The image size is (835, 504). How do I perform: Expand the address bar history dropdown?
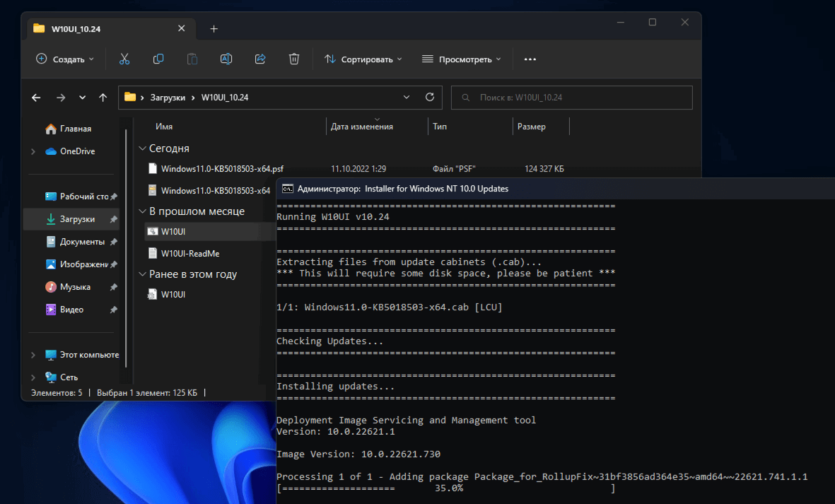pyautogui.click(x=406, y=98)
